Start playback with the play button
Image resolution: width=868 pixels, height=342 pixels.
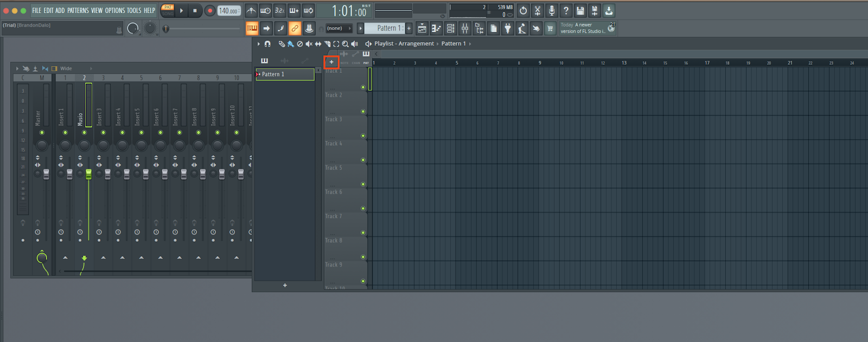pyautogui.click(x=181, y=10)
